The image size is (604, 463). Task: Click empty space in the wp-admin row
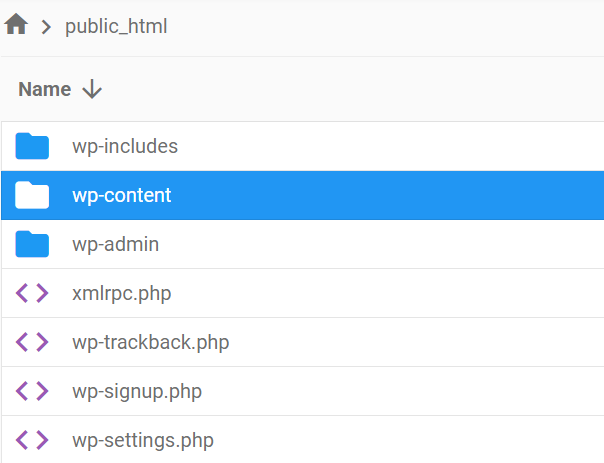pyautogui.click(x=400, y=244)
